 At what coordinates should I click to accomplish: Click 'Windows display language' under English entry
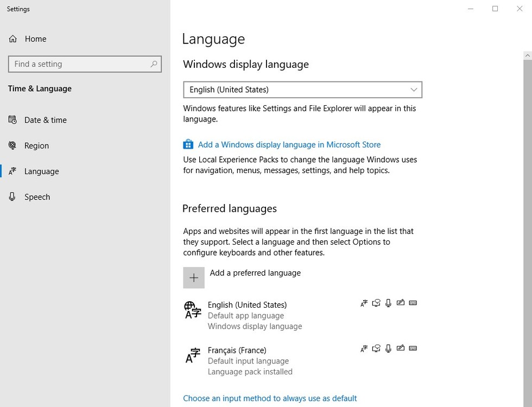coord(255,326)
